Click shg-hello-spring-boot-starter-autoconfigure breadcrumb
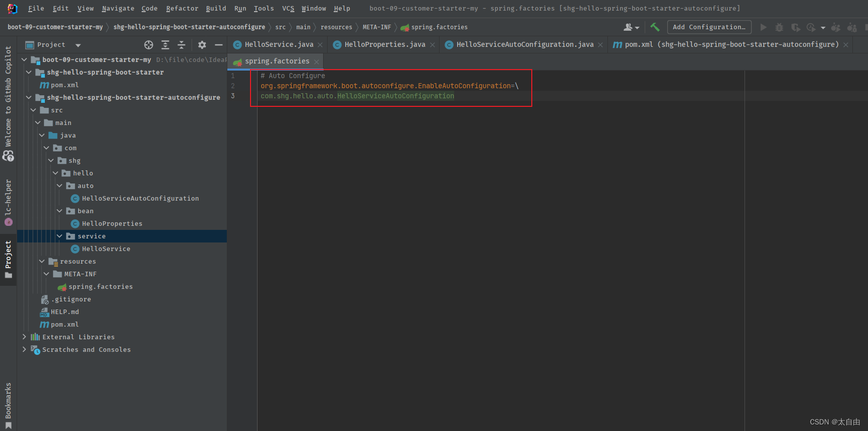 point(189,27)
